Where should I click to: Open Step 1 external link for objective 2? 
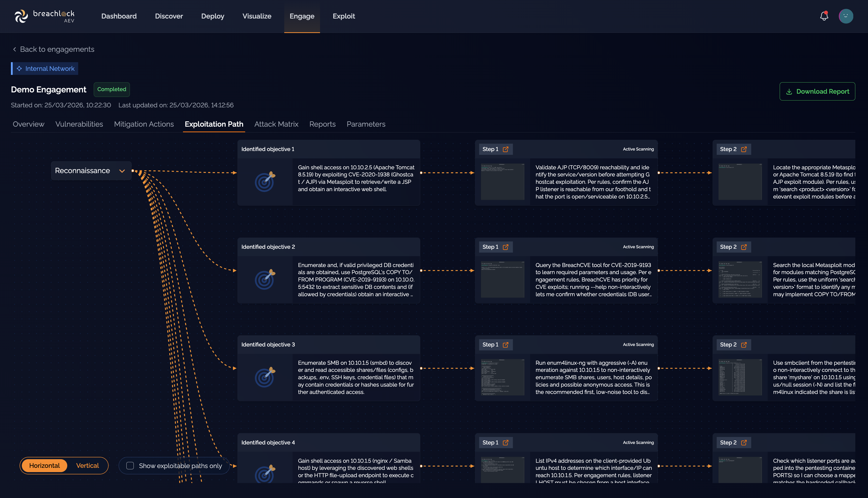[x=505, y=247]
